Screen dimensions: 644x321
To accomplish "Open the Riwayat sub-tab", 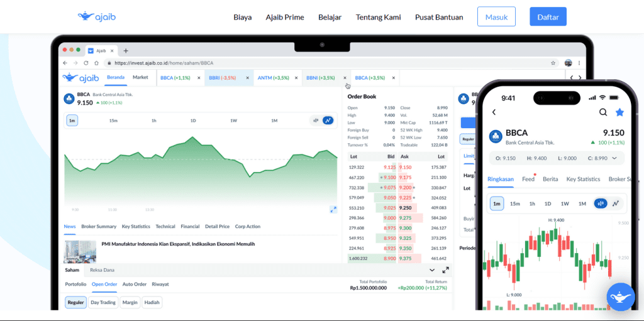I will click(x=160, y=284).
